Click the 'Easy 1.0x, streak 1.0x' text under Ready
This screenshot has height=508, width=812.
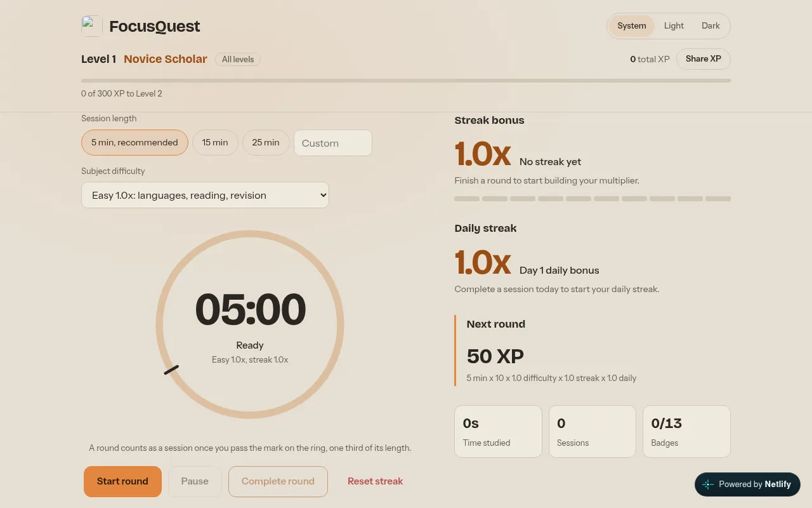click(x=250, y=360)
